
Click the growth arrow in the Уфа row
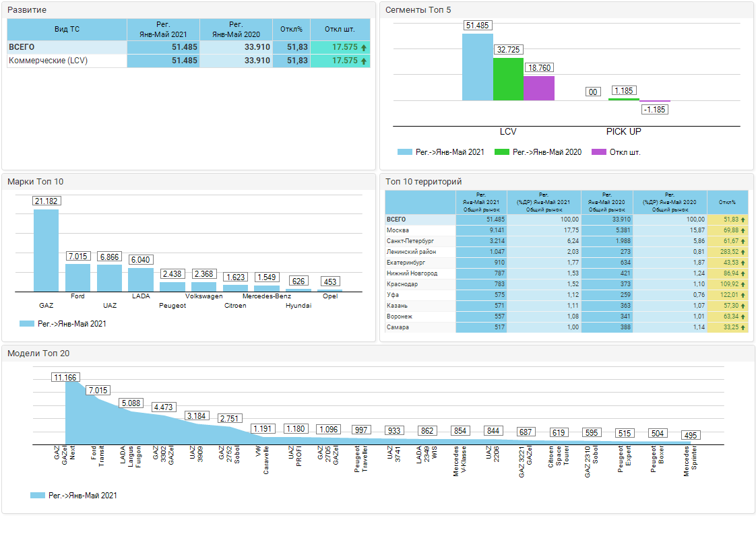pos(743,295)
